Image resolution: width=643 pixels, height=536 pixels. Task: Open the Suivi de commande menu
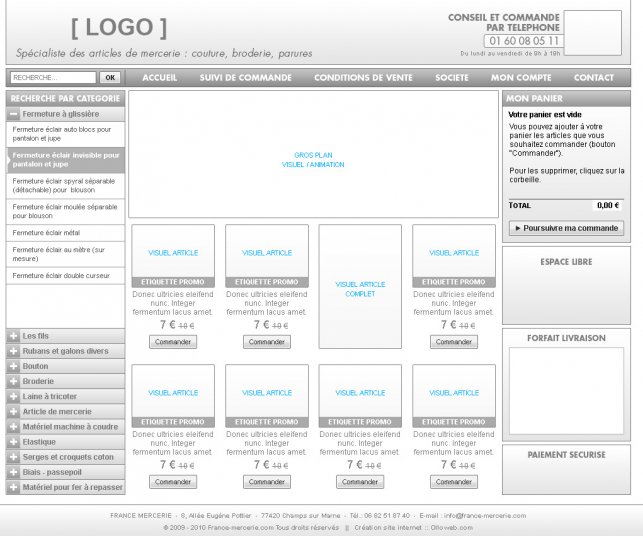coord(245,78)
